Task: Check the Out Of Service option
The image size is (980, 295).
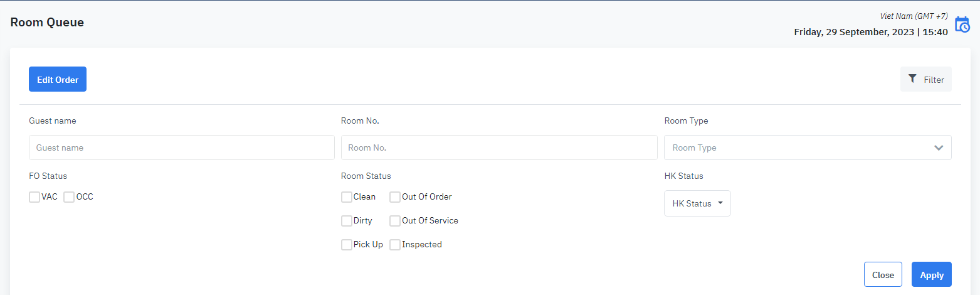Action: pyautogui.click(x=395, y=221)
